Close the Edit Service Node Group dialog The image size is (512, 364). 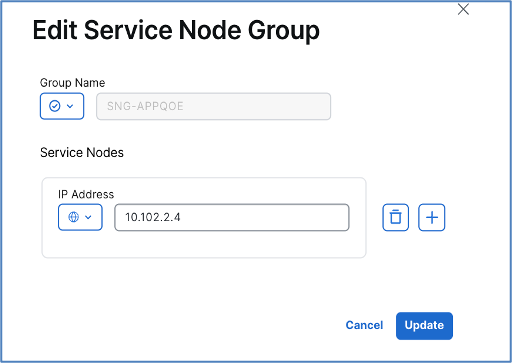(463, 9)
